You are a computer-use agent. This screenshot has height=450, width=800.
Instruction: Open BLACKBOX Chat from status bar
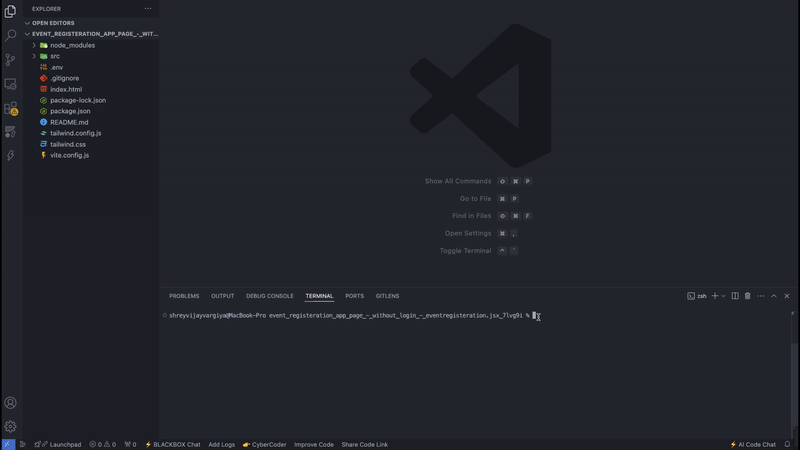[x=173, y=444]
